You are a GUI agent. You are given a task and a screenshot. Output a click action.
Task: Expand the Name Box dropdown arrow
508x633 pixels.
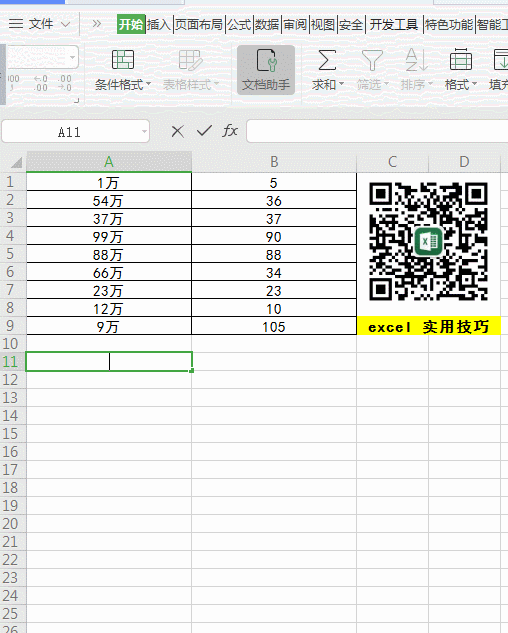click(144, 132)
